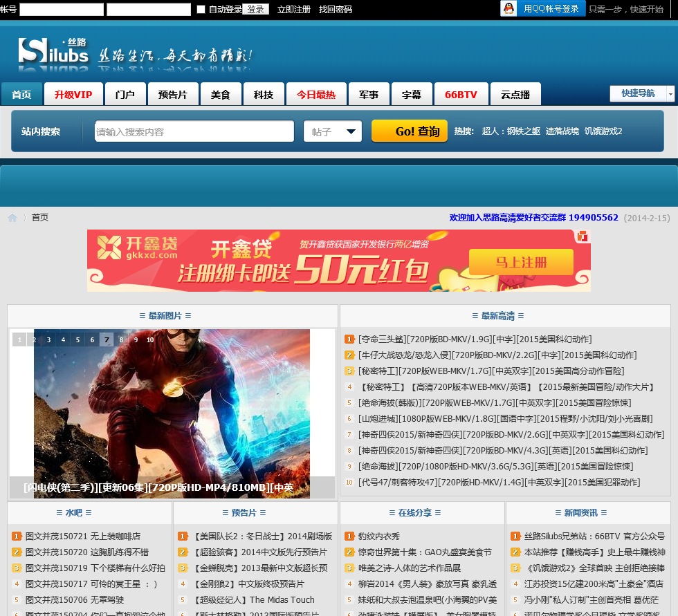The width and height of the screenshot is (678, 616).
Task: Select slideshow page number 1
Action: 19,339
